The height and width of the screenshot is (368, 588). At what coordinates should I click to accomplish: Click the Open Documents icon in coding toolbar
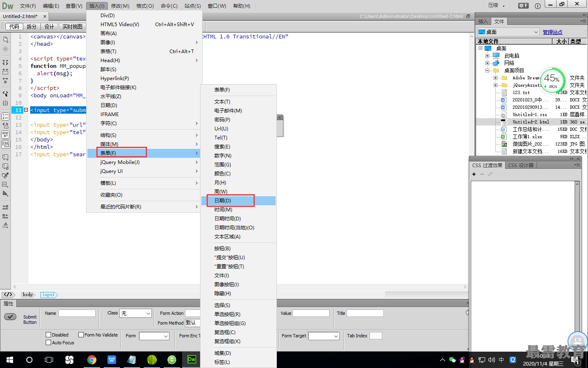pos(5,39)
